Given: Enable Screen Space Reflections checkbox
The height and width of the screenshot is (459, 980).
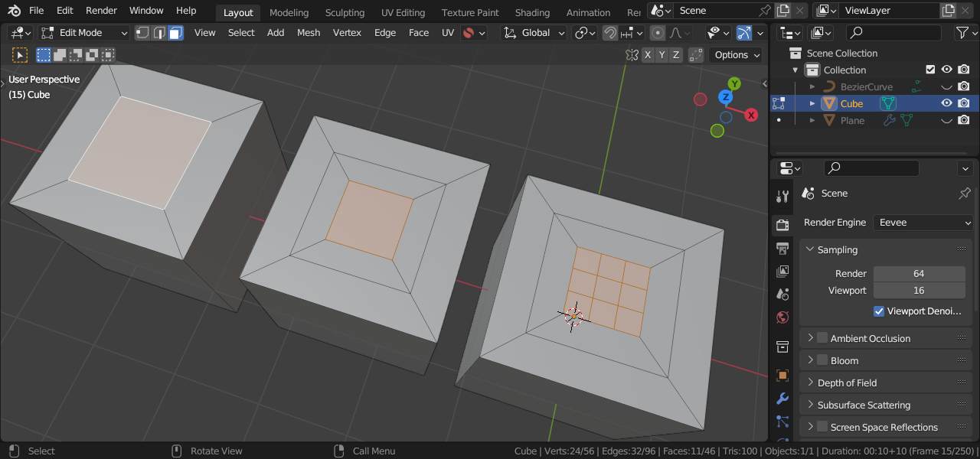Looking at the screenshot, I should (822, 427).
